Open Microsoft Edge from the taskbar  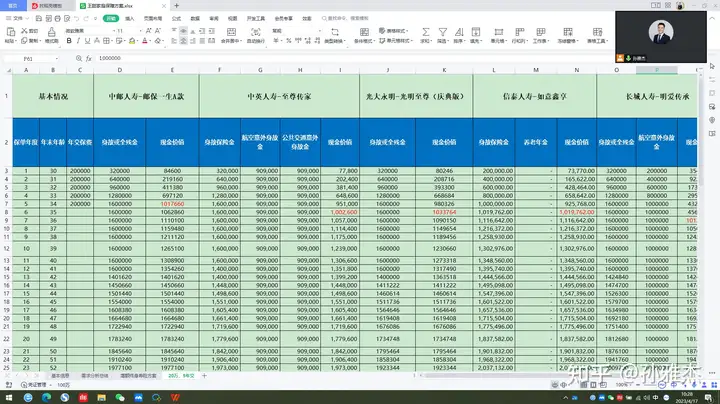click(46, 398)
